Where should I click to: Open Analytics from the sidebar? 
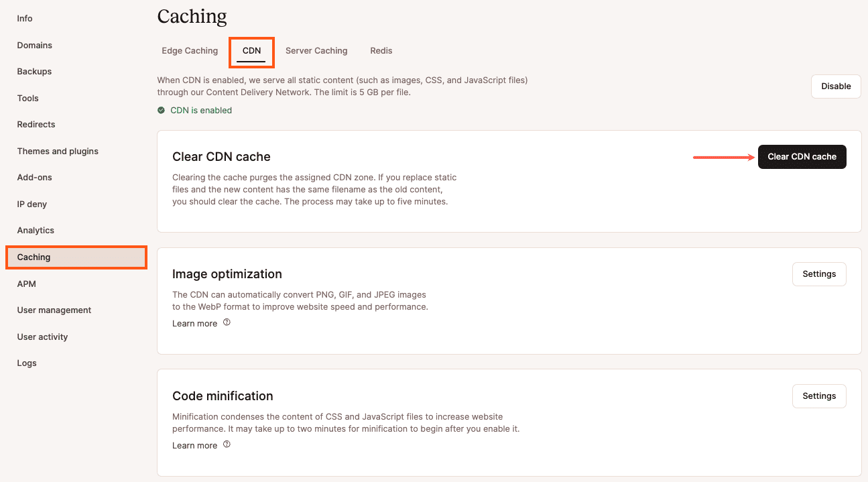pos(36,231)
